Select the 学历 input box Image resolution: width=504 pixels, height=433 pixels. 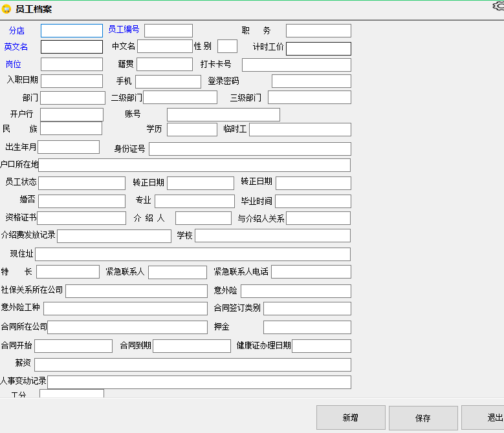tap(192, 129)
